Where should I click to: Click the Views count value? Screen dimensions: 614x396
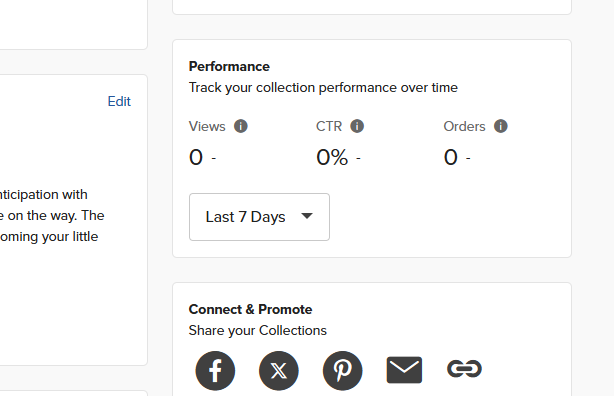(196, 157)
